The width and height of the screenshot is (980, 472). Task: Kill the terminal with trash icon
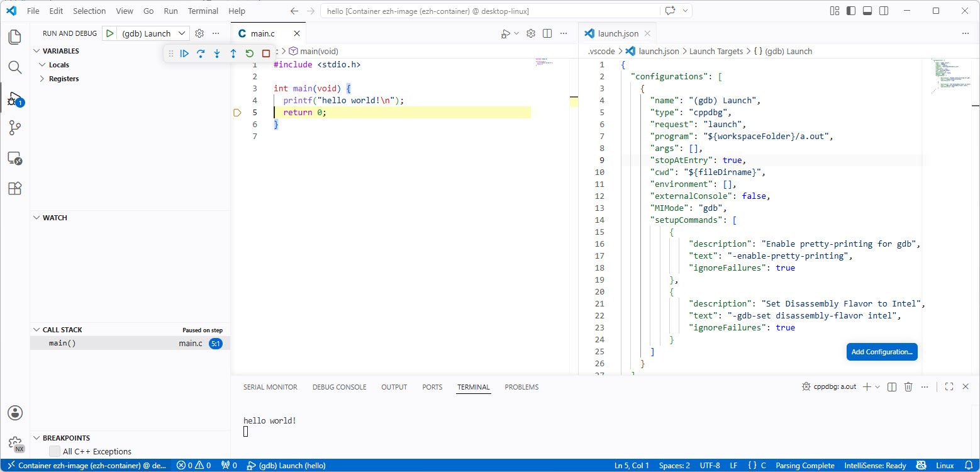908,387
